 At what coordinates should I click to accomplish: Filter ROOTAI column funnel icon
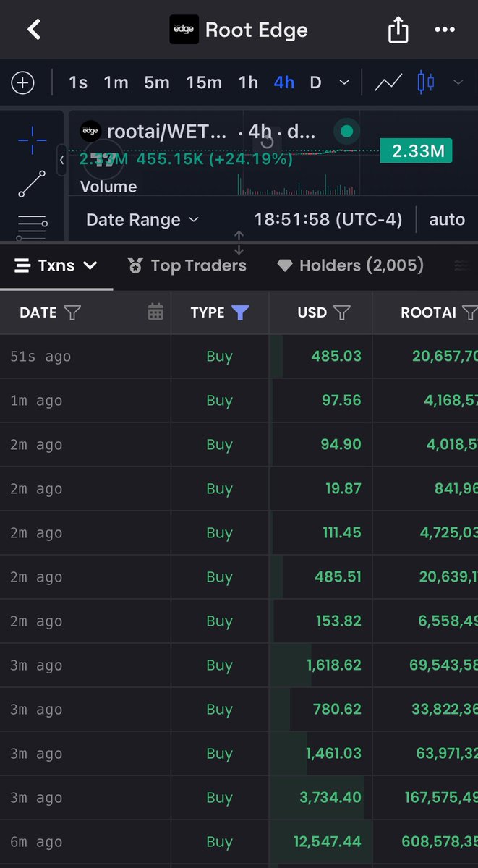click(x=469, y=312)
